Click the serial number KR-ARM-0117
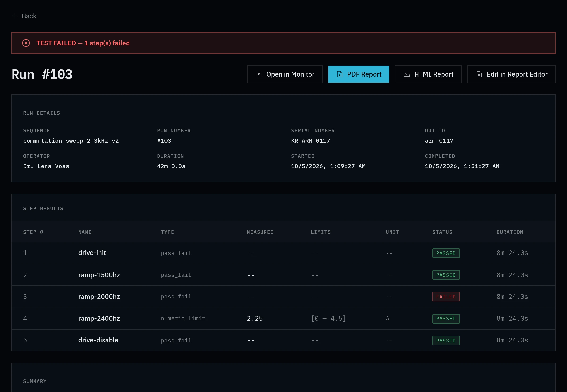Screen dimensions: 567x392 tap(310, 141)
